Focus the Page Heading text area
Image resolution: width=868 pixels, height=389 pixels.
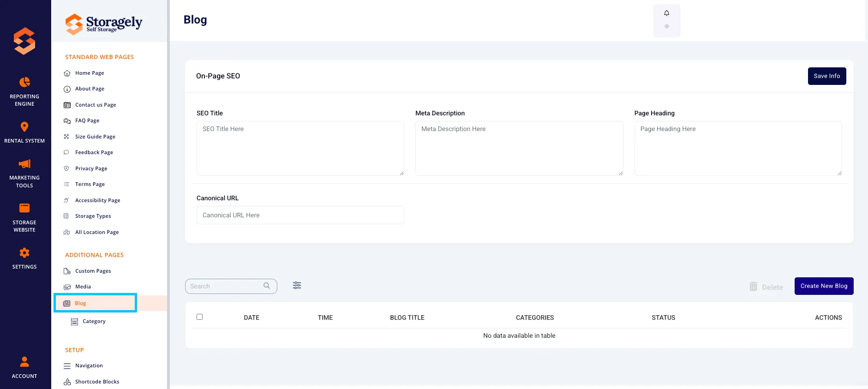click(x=738, y=148)
